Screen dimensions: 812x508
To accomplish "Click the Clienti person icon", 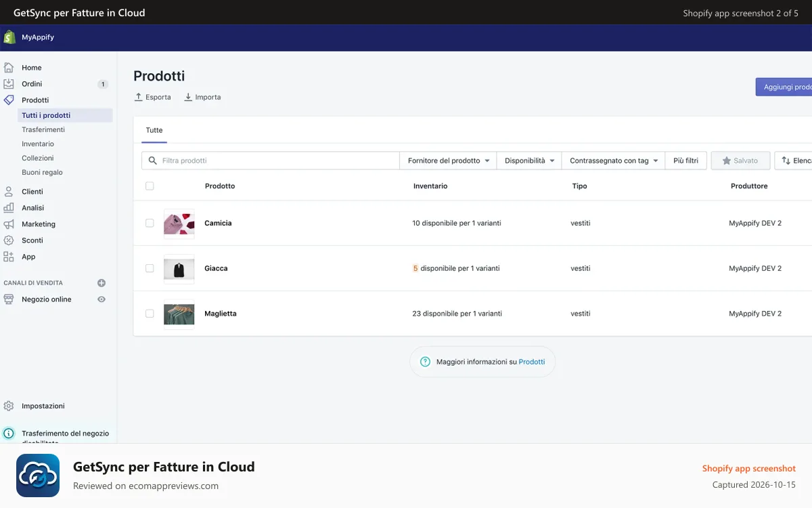I will click(9, 192).
